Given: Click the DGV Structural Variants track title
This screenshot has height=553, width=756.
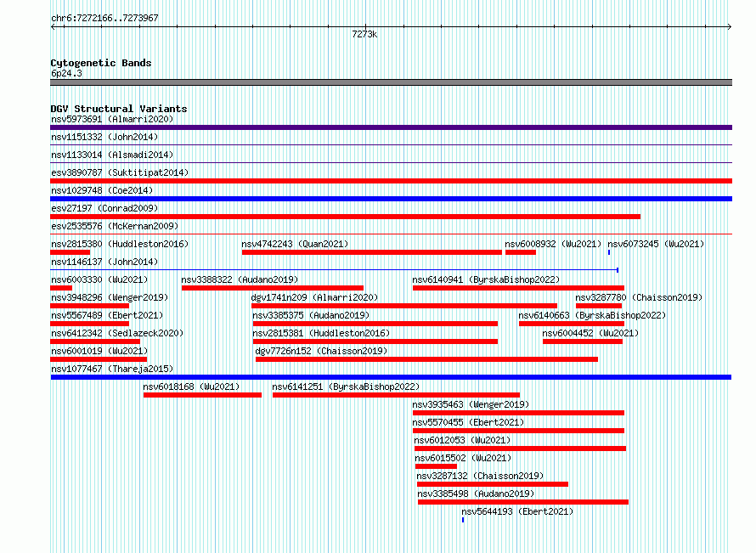Looking at the screenshot, I should click(x=119, y=109).
